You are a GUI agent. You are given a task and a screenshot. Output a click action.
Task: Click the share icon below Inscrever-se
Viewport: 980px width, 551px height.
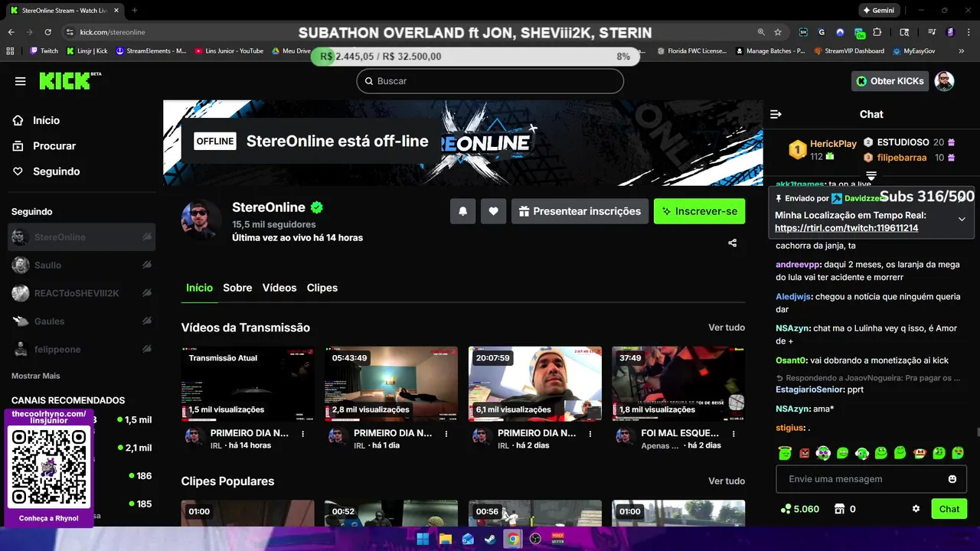click(x=733, y=243)
